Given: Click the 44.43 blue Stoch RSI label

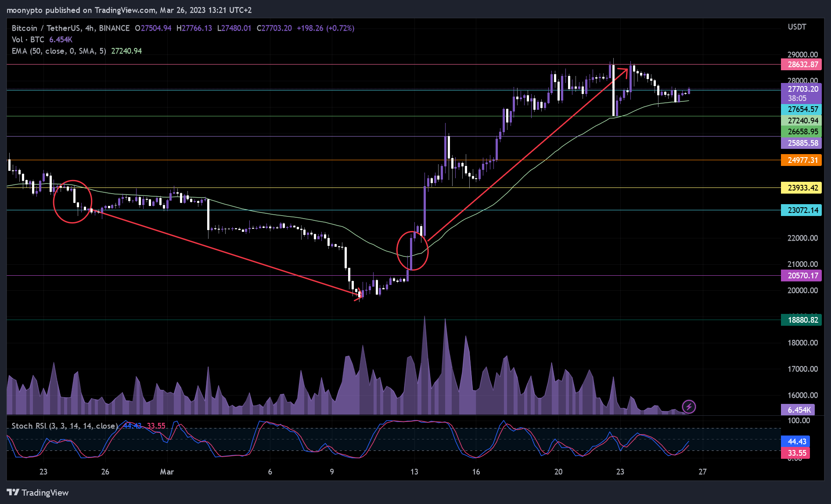Looking at the screenshot, I should point(795,442).
